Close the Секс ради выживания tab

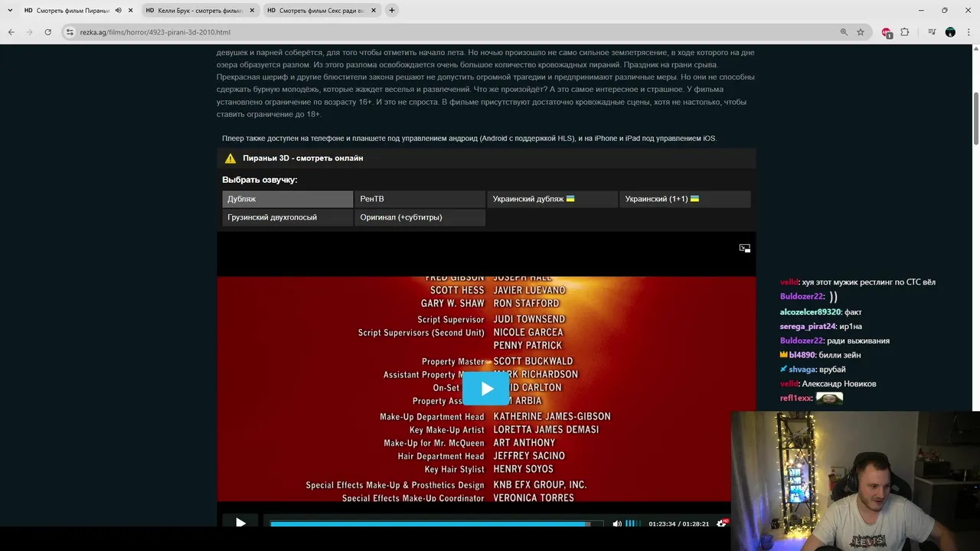pos(373,11)
